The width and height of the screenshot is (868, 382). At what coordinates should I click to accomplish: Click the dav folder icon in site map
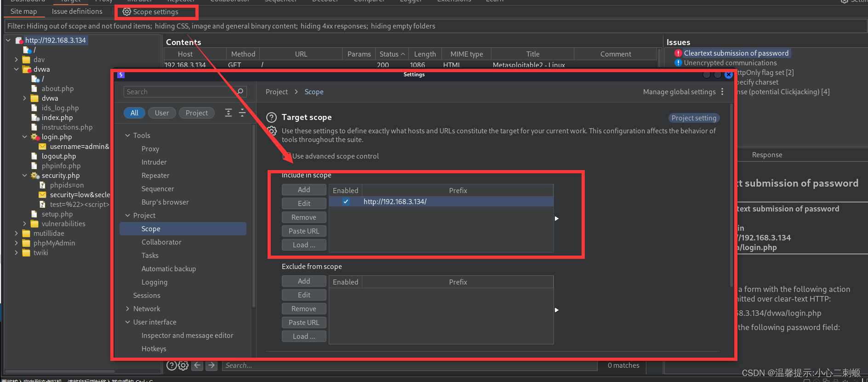click(26, 60)
